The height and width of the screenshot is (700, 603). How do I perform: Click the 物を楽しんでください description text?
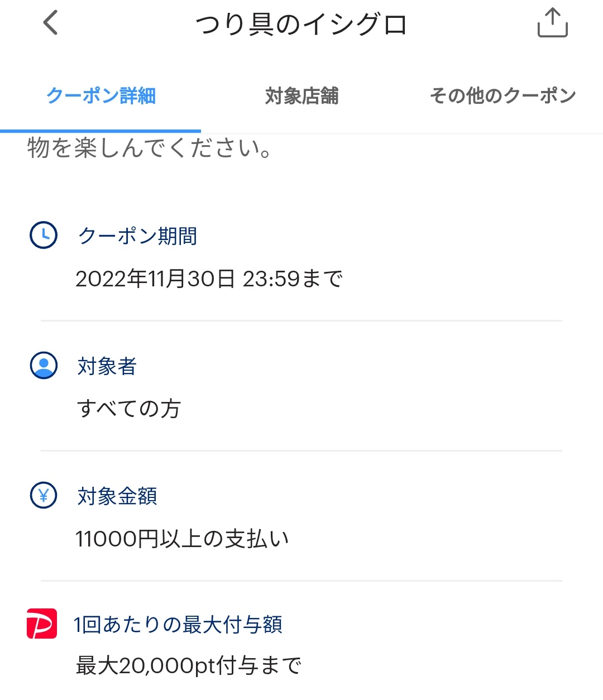tap(150, 148)
